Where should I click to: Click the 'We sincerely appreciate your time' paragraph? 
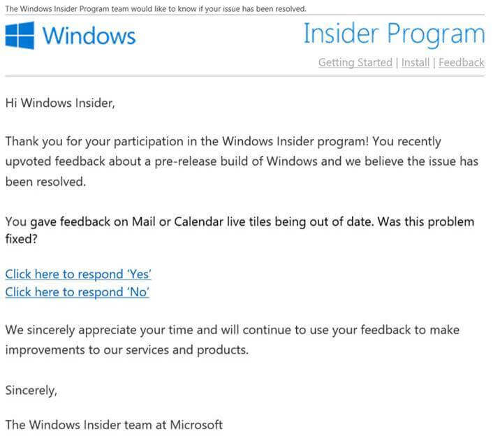(x=233, y=340)
